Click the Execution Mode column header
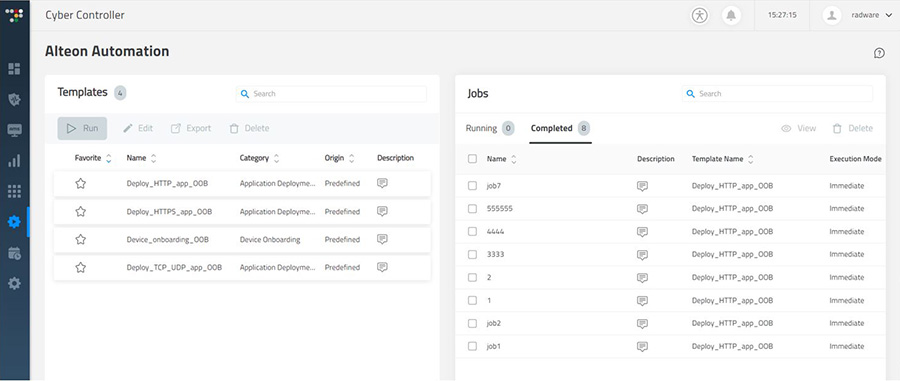This screenshot has height=381, width=900. pyautogui.click(x=855, y=159)
